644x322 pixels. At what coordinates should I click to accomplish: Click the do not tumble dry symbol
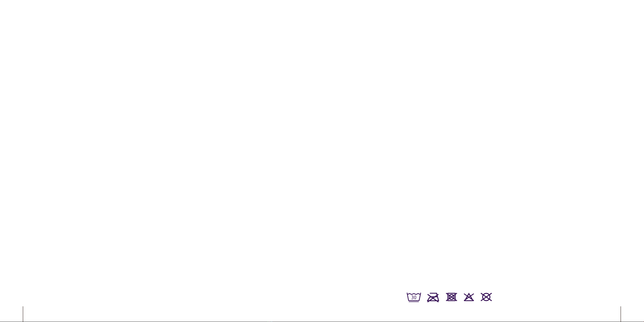452,297
